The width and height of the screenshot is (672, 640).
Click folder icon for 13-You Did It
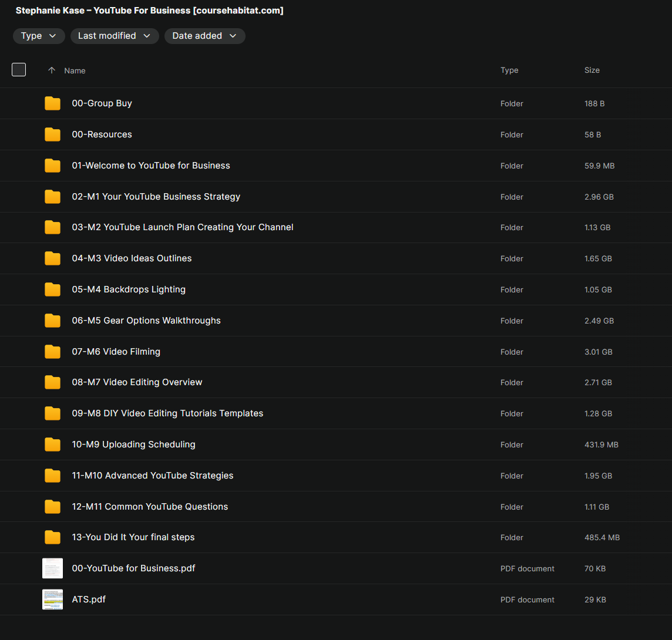click(52, 537)
